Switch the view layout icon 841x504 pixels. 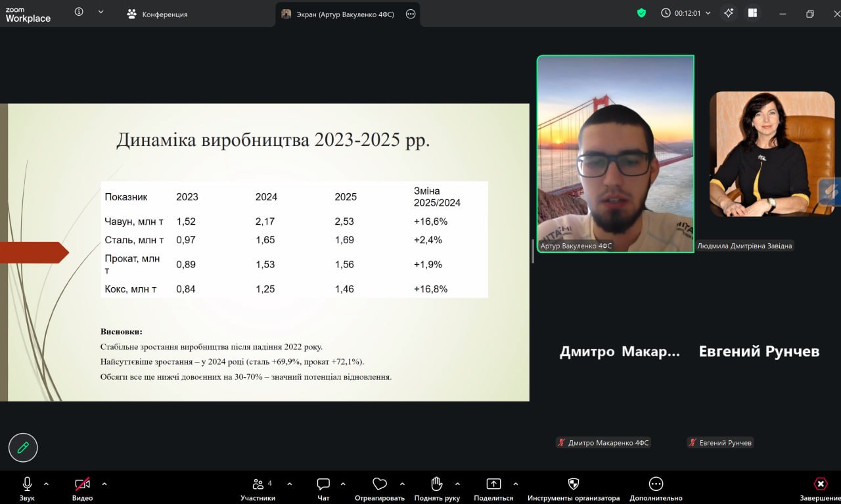coord(752,13)
